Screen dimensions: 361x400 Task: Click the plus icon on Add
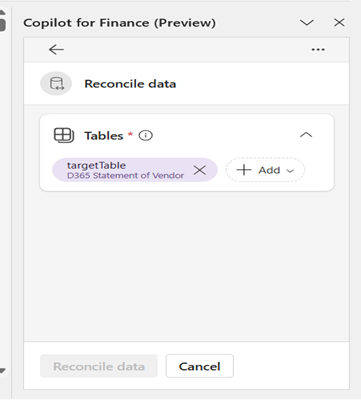click(244, 170)
